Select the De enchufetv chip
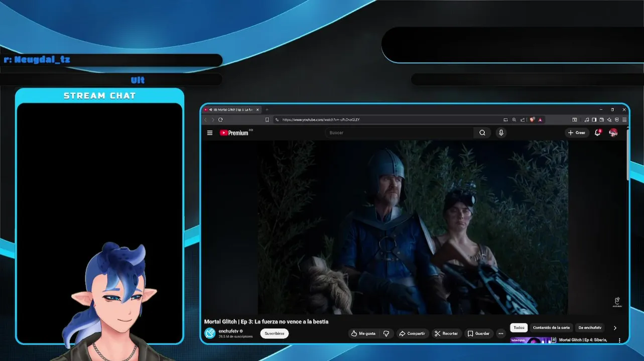 click(590, 328)
